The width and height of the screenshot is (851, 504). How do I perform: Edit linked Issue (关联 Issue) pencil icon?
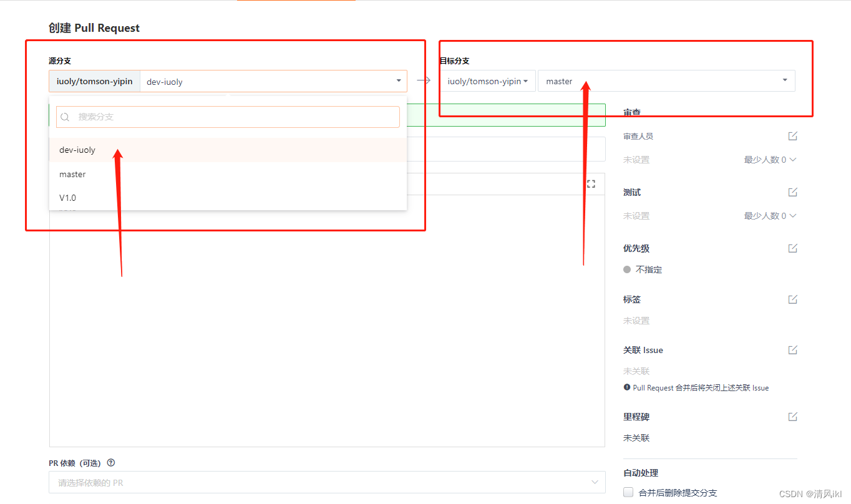[792, 350]
